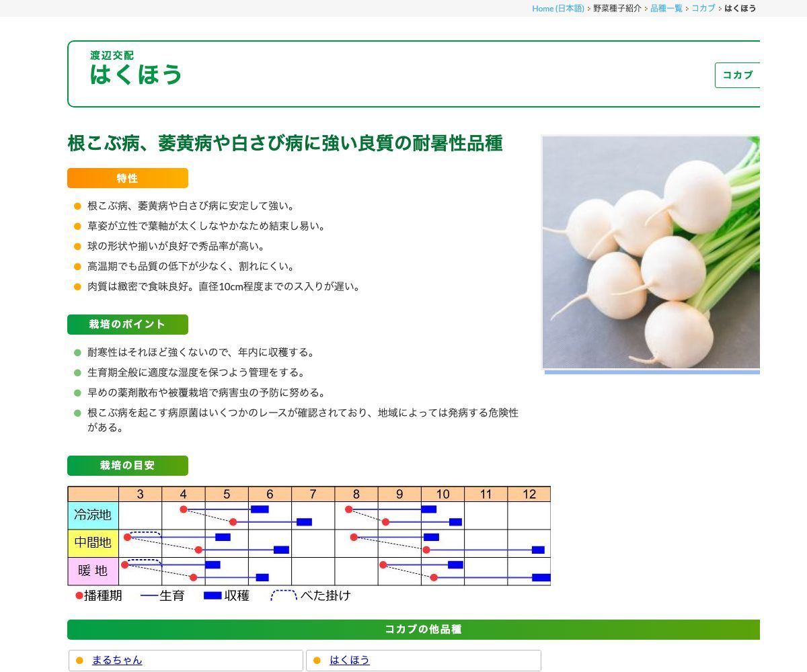This screenshot has width=807, height=672.
Task: Open the コカブ button near the page title
Action: (x=737, y=75)
